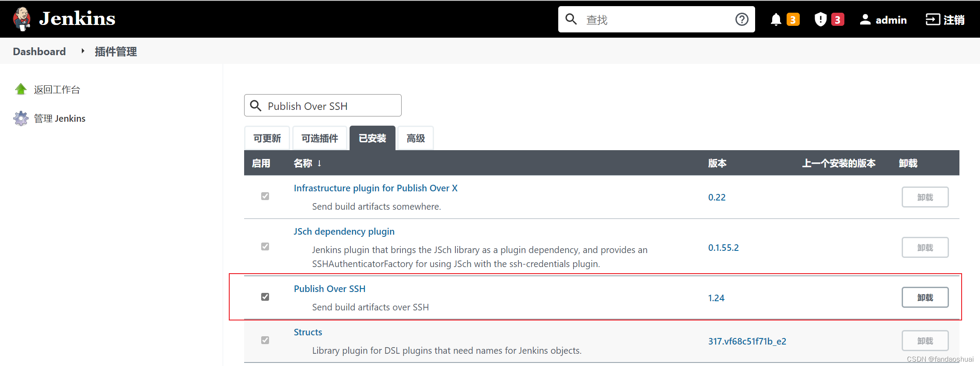Open the Jenkins home title link

77,19
